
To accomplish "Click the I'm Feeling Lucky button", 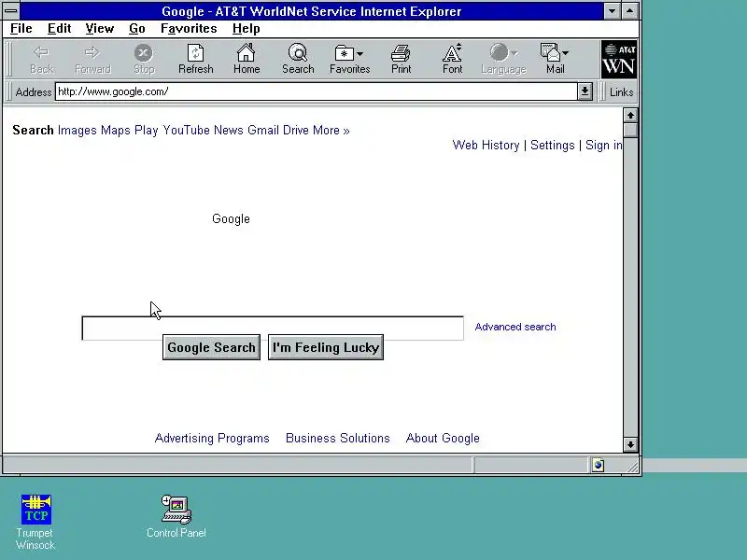I will pyautogui.click(x=326, y=347).
